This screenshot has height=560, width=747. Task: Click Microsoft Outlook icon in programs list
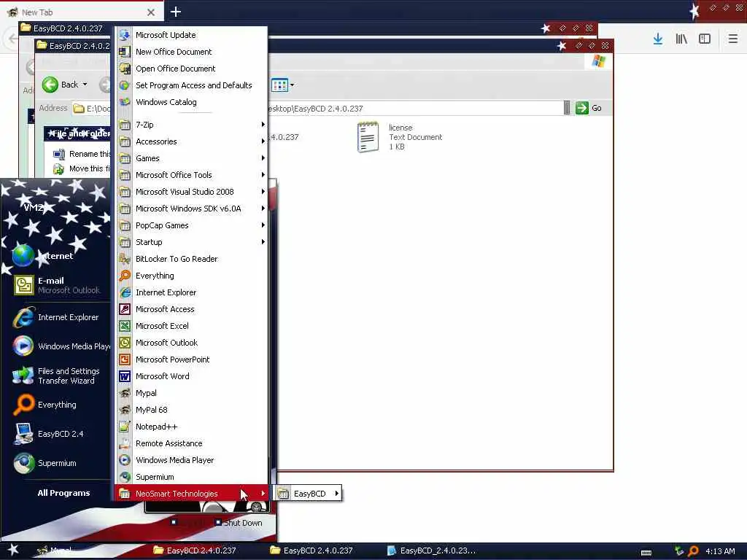point(124,343)
